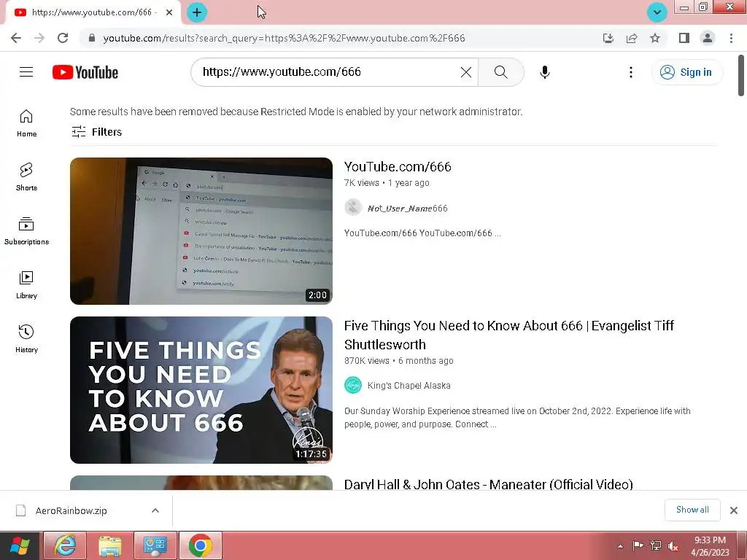Click the '870K views • 6 months ago' text
The height and width of the screenshot is (560, 747).
click(x=399, y=360)
